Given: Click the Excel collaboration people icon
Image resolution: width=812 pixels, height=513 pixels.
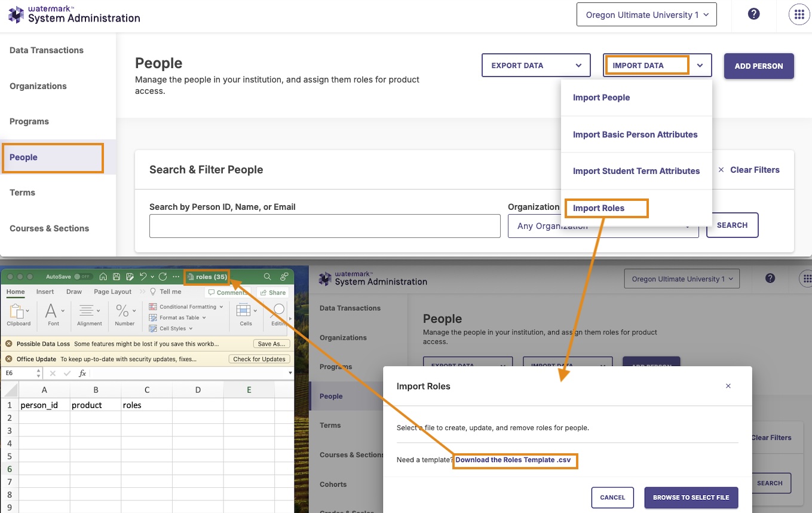Looking at the screenshot, I should click(284, 277).
